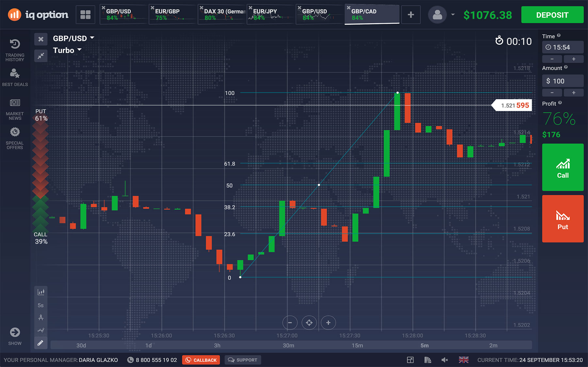Decrease expiry time with minus
This screenshot has height=367, width=588.
pyautogui.click(x=552, y=59)
